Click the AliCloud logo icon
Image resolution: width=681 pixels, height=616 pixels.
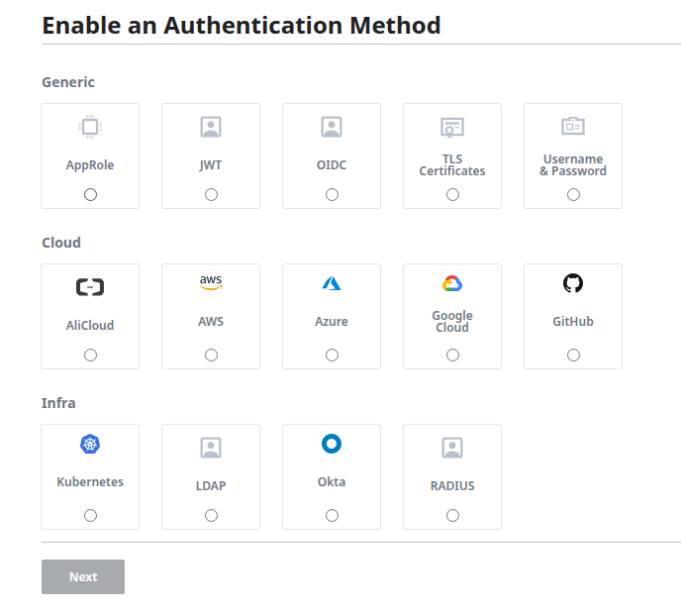[90, 287]
